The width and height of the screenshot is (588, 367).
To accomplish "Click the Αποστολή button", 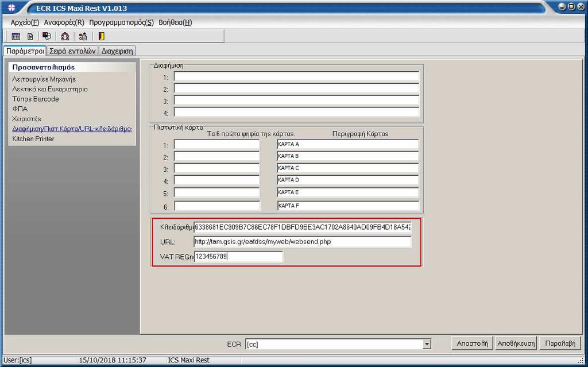I will 472,343.
